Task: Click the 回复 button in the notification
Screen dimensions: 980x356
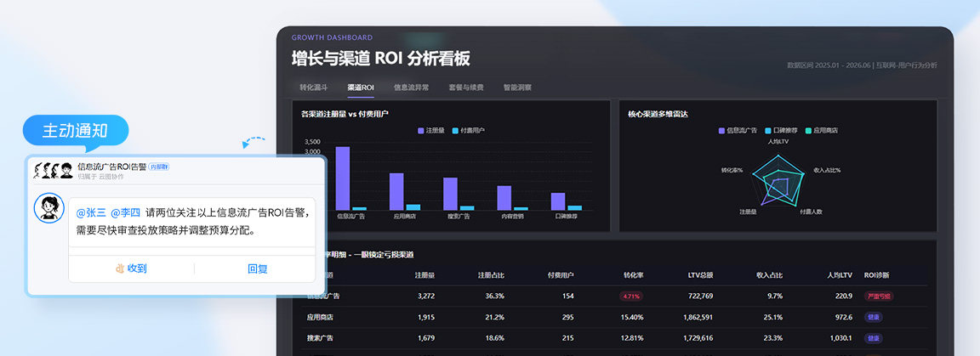Action: (258, 268)
